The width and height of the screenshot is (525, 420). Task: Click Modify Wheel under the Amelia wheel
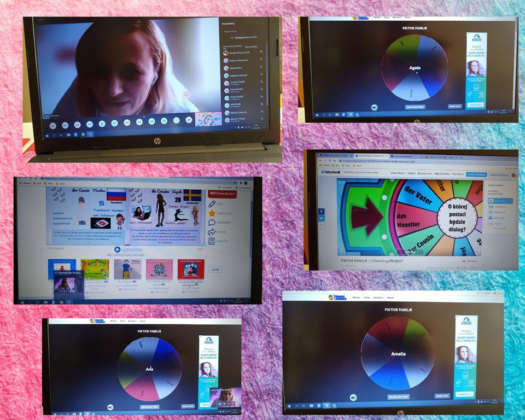pos(444,395)
